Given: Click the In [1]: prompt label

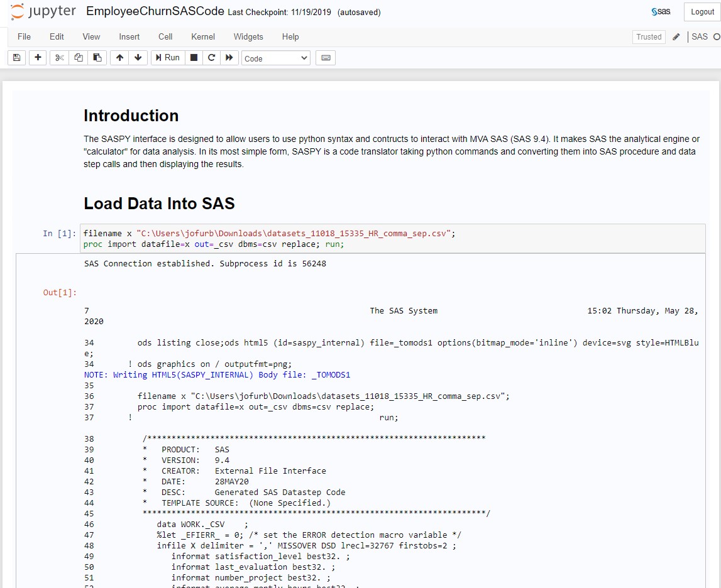Looking at the screenshot, I should (x=59, y=233).
